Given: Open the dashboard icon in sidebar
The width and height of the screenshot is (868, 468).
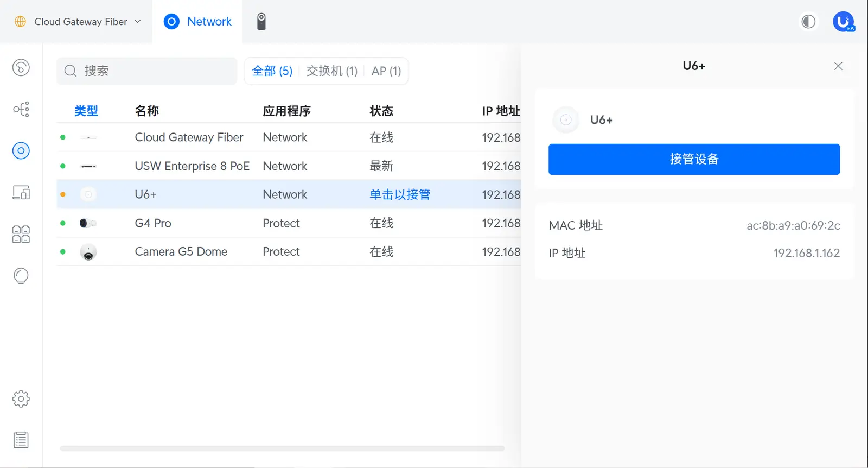Looking at the screenshot, I should click(x=21, y=67).
